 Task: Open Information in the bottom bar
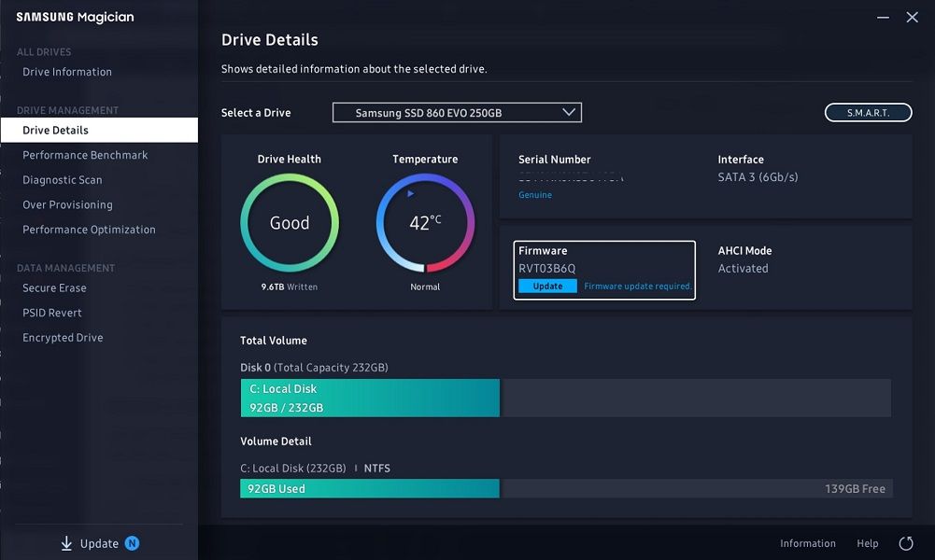[807, 543]
